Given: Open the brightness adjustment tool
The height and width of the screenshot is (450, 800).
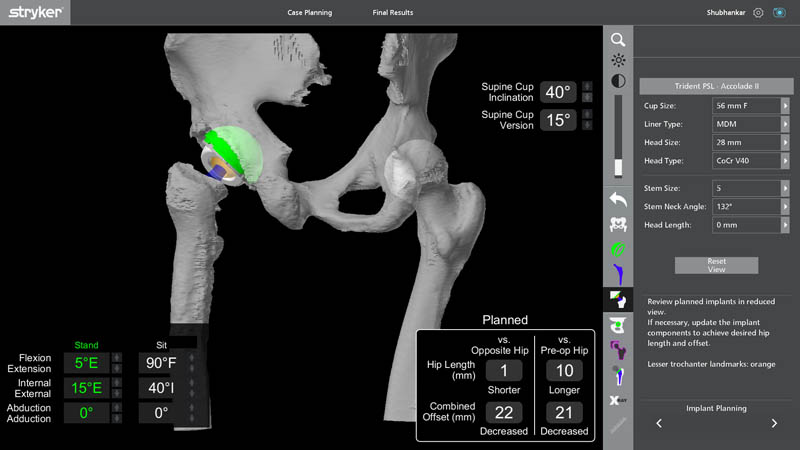Looking at the screenshot, I should [x=618, y=60].
